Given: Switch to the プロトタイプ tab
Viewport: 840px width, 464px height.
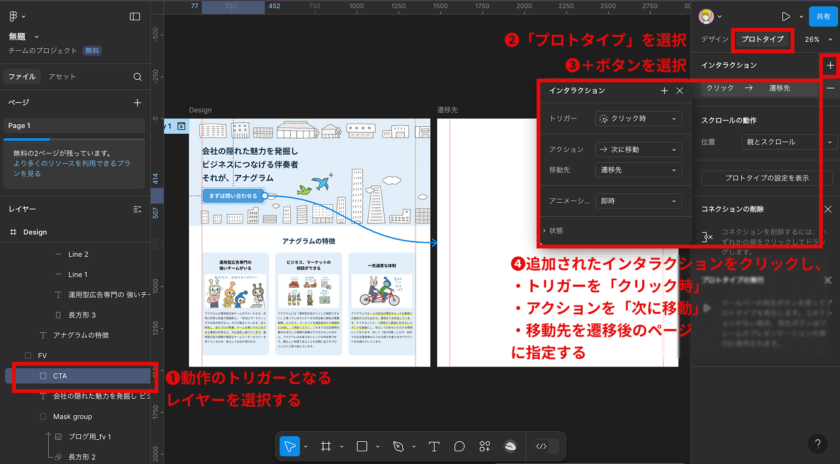Looking at the screenshot, I should tap(762, 40).
